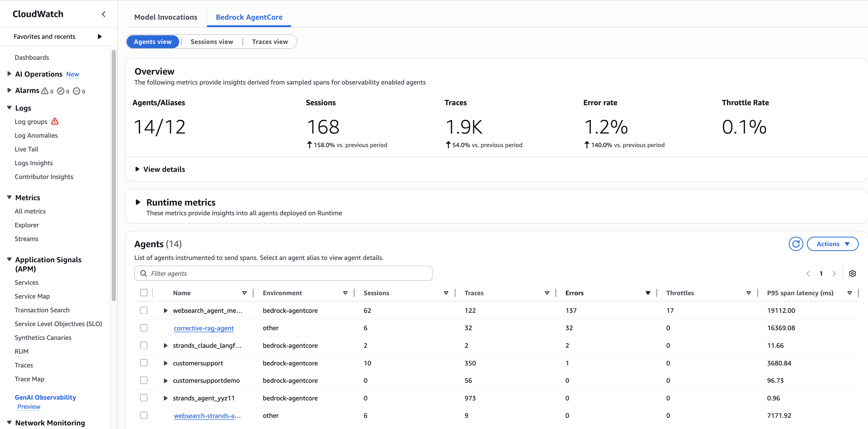This screenshot has width=868, height=429.
Task: Click the in-alarm triangle icon beside Alarms
Action: [x=45, y=91]
